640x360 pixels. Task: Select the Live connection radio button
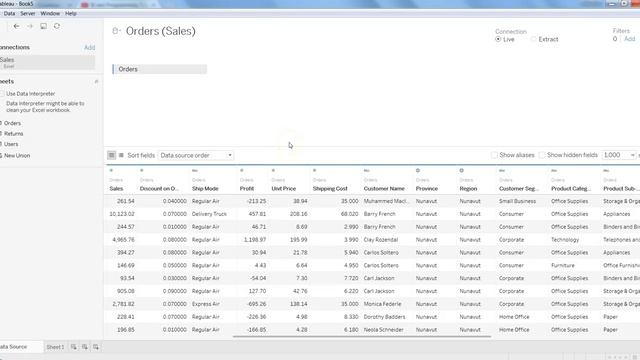point(498,39)
